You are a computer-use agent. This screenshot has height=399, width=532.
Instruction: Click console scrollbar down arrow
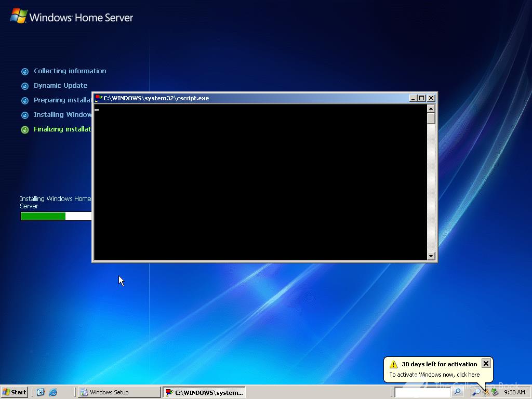[431, 256]
